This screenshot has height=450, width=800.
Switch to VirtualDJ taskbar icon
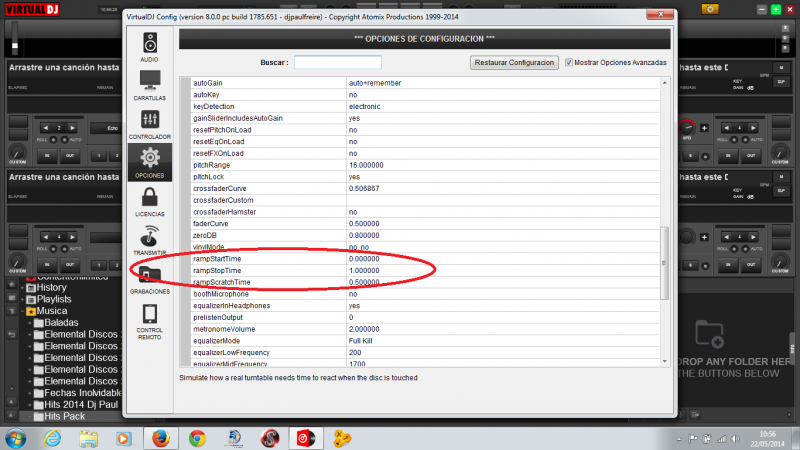306,438
